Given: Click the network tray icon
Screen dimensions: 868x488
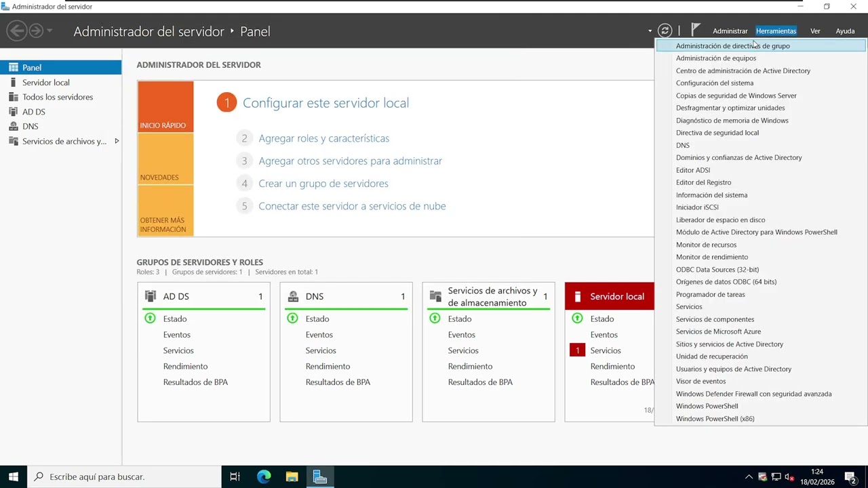Looking at the screenshot, I should pos(776,476).
